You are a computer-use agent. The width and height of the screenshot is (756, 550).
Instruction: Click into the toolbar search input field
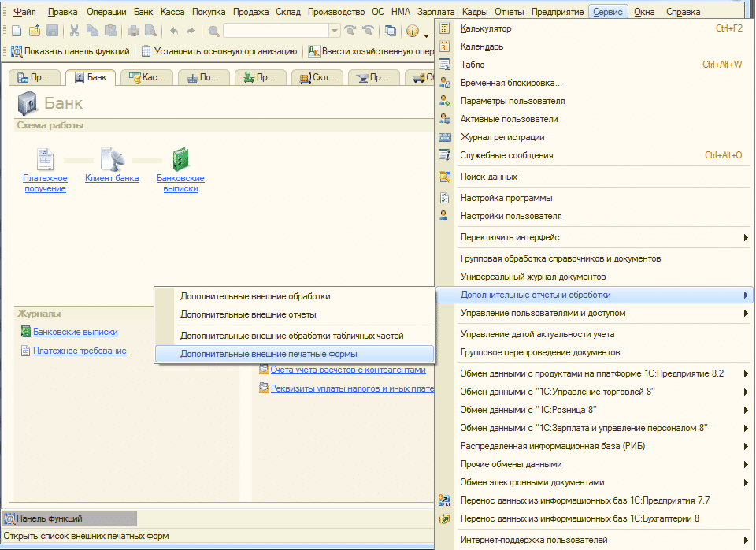tap(276, 31)
